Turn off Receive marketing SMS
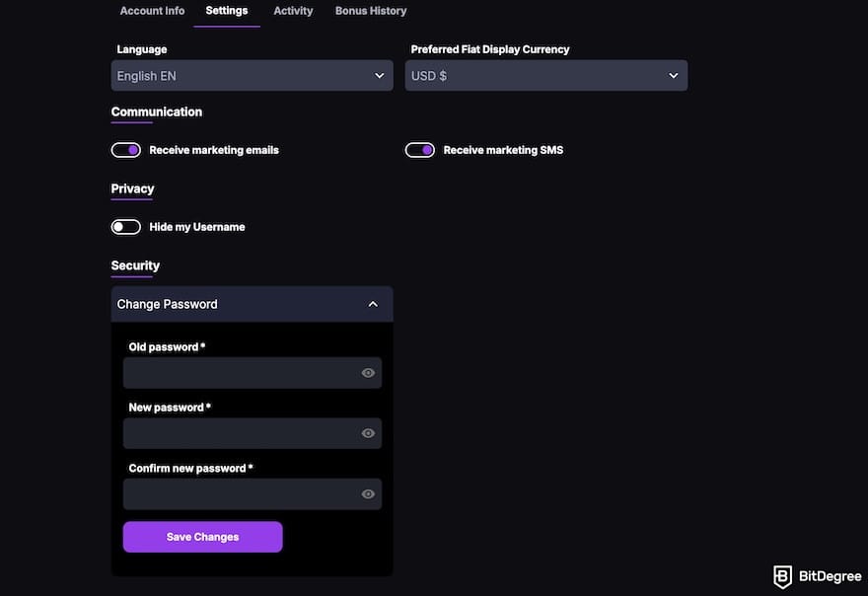Screen dimensions: 868x596 coord(419,149)
